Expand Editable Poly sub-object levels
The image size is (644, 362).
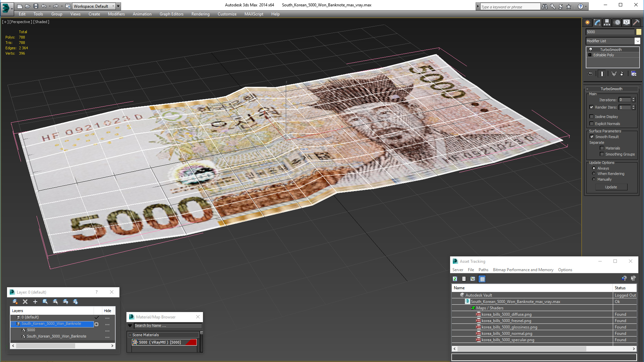point(590,55)
